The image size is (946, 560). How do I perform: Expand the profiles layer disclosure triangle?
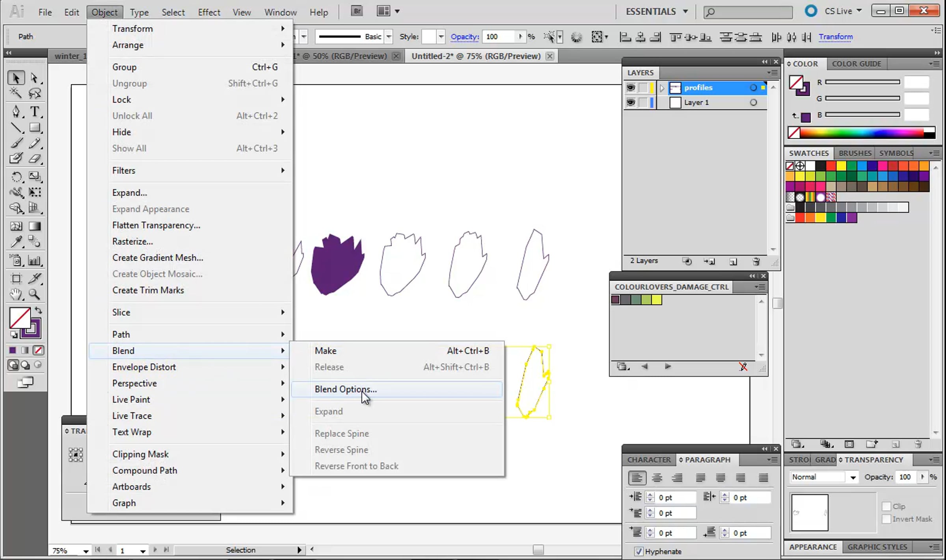click(x=662, y=87)
